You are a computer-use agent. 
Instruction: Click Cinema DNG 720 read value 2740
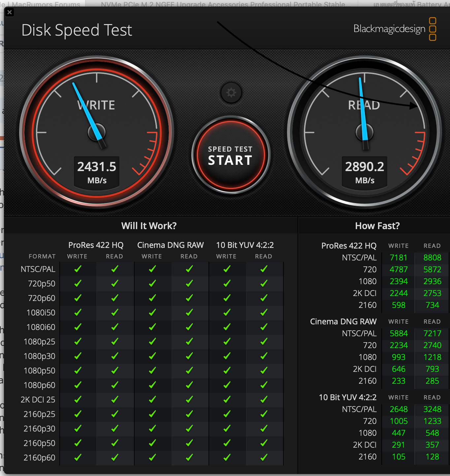[432, 345]
